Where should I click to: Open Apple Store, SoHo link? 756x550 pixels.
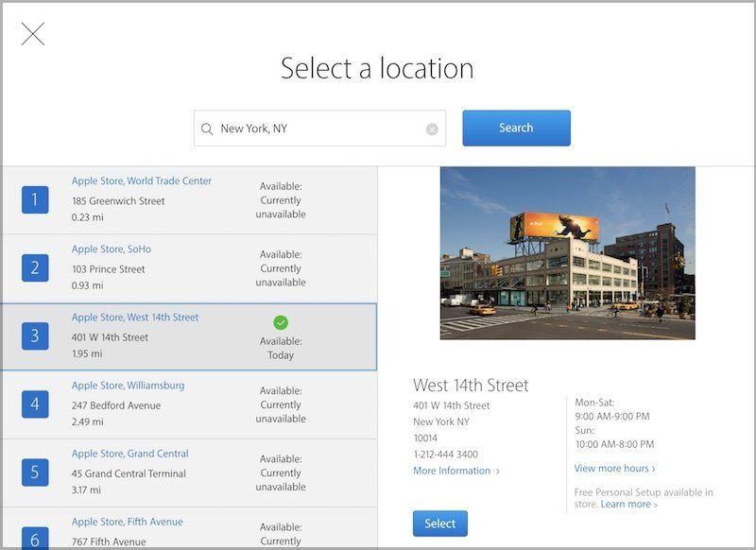[x=112, y=249]
